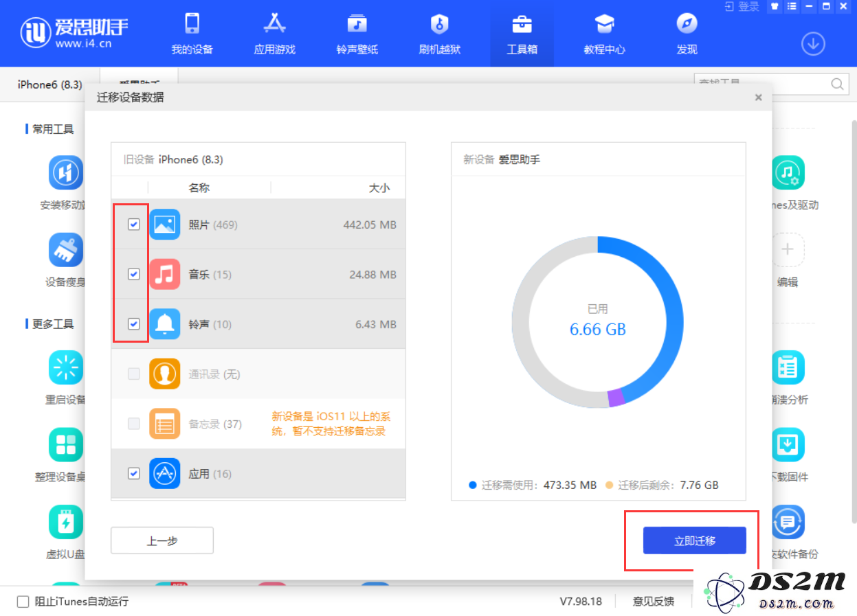This screenshot has height=616, width=857.
Task: Click the 音乐 music note icon
Action: coord(165,275)
